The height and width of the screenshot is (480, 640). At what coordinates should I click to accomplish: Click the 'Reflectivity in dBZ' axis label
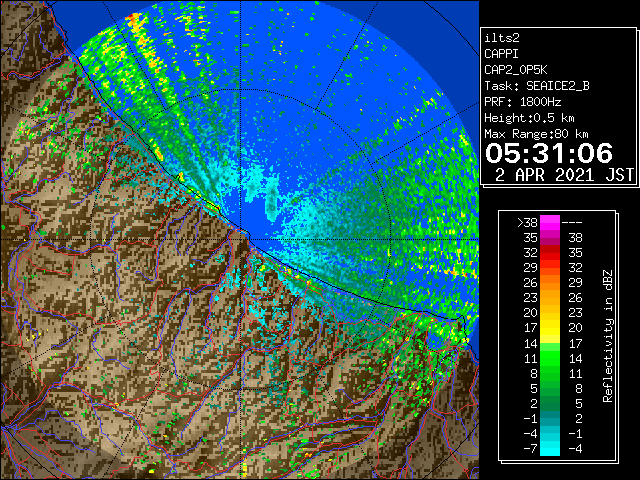(608, 336)
